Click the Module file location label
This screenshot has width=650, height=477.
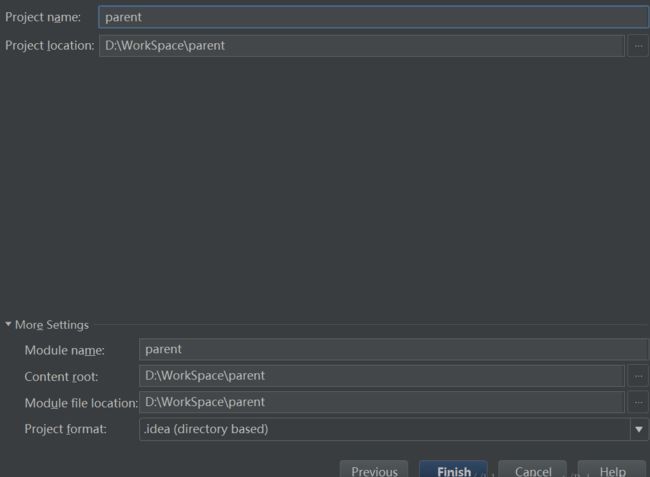click(x=81, y=403)
